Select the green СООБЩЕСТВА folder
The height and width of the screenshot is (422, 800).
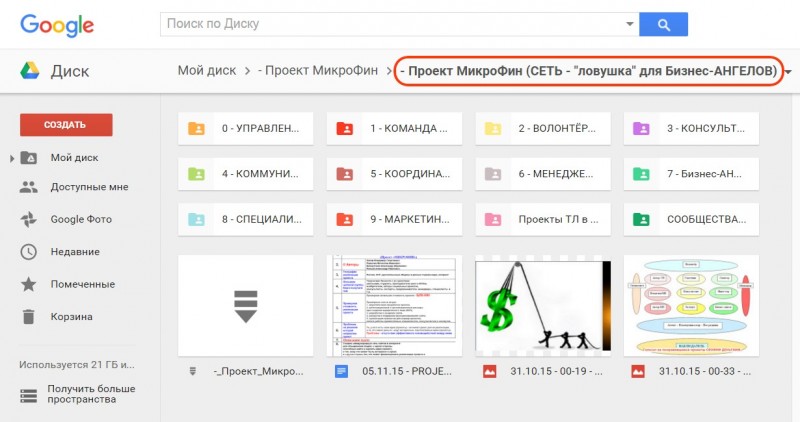(690, 218)
